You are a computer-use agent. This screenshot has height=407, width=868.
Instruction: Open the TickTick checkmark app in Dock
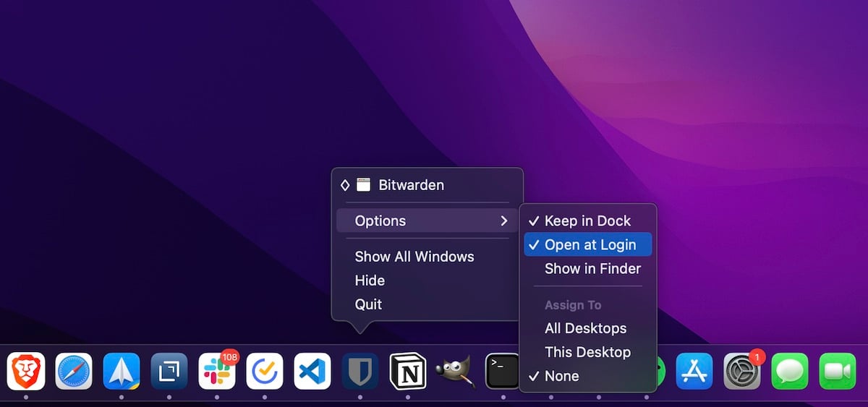click(265, 372)
